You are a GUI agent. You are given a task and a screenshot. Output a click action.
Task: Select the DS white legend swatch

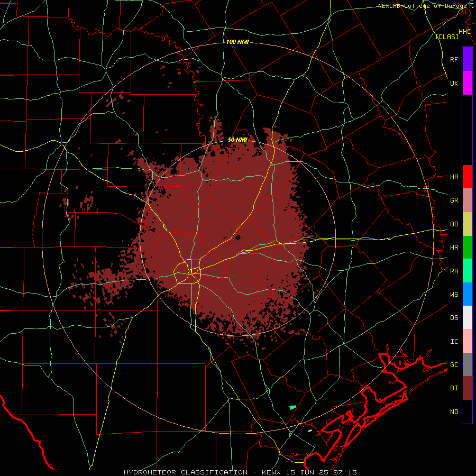coord(467,317)
